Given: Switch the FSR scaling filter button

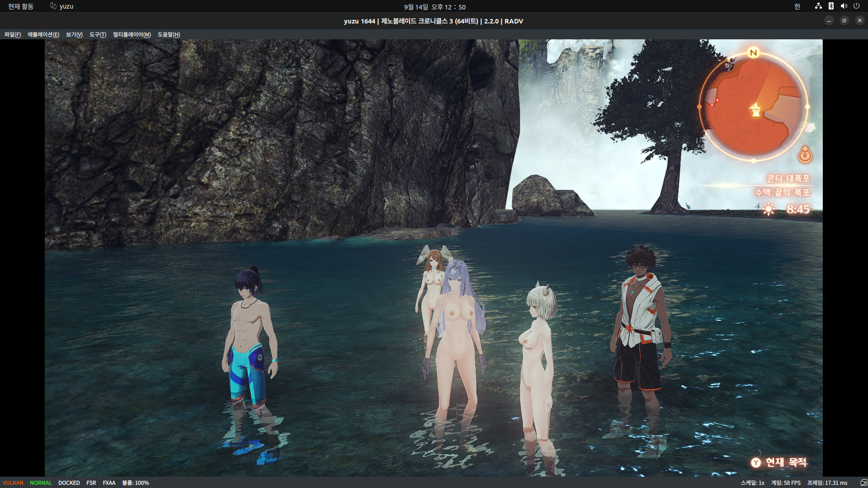Looking at the screenshot, I should tap(91, 483).
